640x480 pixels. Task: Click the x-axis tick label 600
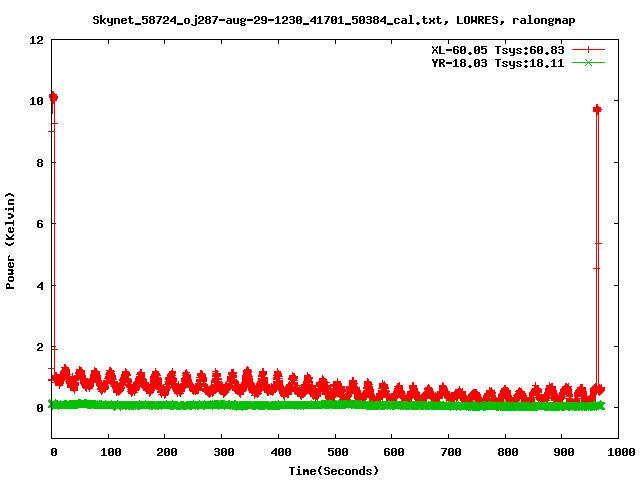(x=394, y=452)
